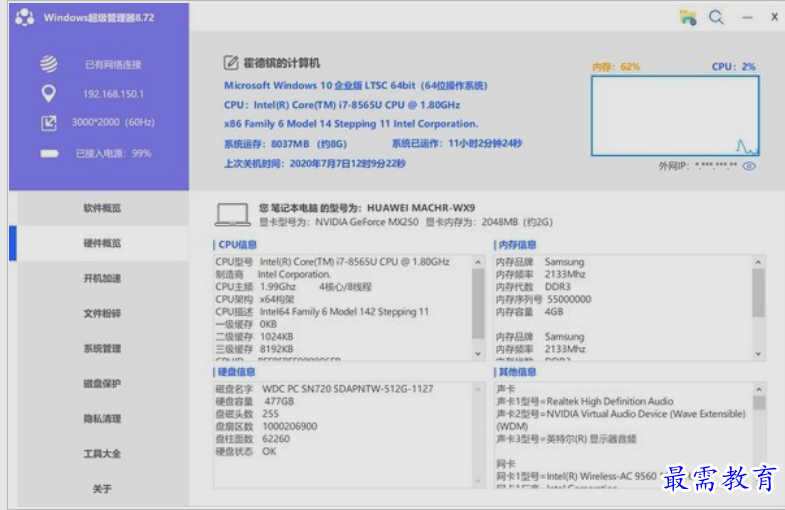Click x86 Family 6 Model 14 line

click(351, 124)
